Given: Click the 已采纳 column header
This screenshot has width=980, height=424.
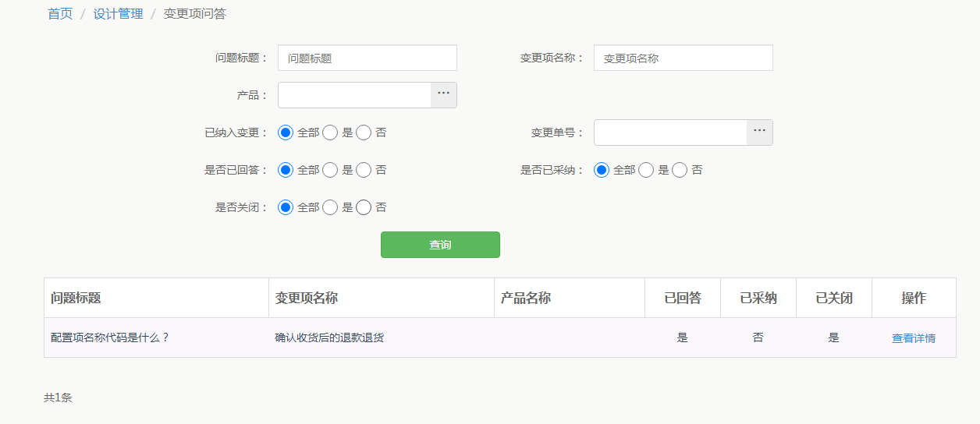Looking at the screenshot, I should [x=758, y=298].
